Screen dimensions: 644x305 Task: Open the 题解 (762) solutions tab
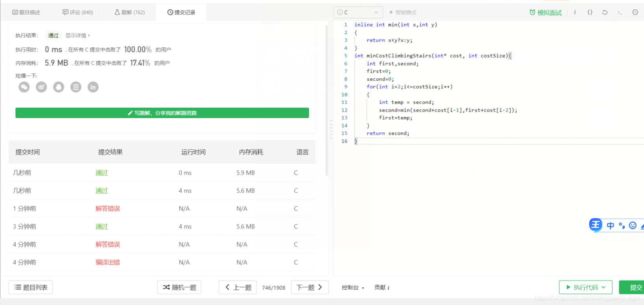130,12
